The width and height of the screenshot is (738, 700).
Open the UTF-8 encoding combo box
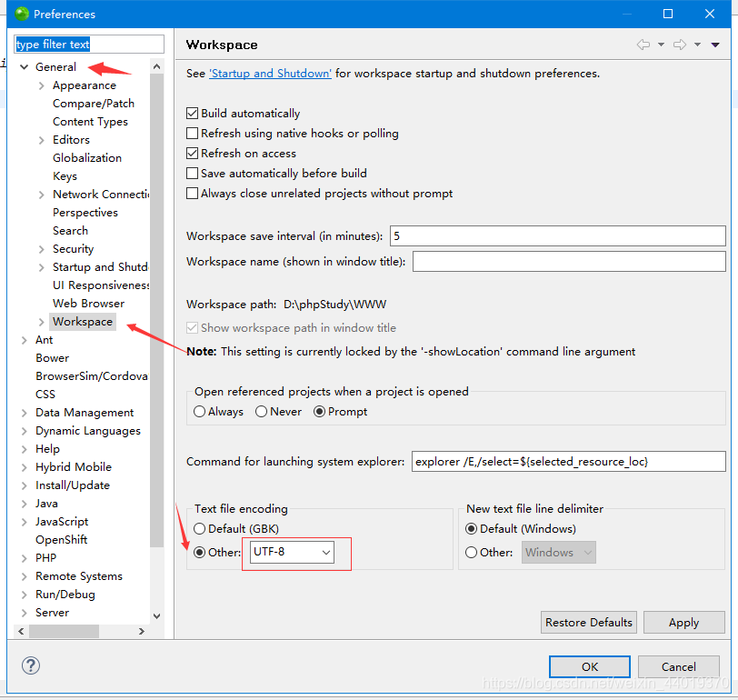292,552
